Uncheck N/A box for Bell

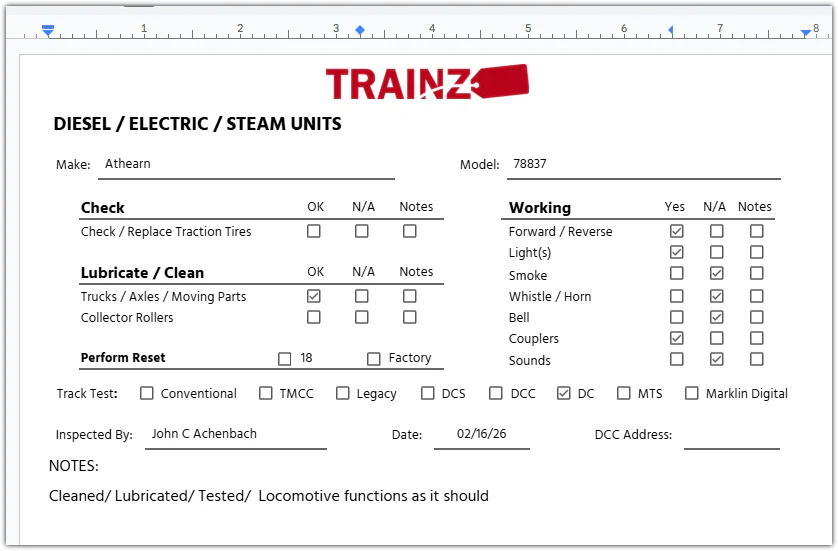tap(717, 317)
